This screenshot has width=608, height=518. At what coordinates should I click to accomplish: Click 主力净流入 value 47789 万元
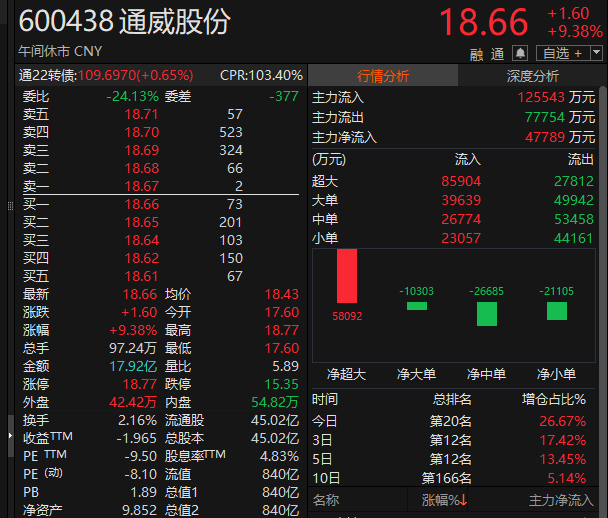pyautogui.click(x=560, y=137)
